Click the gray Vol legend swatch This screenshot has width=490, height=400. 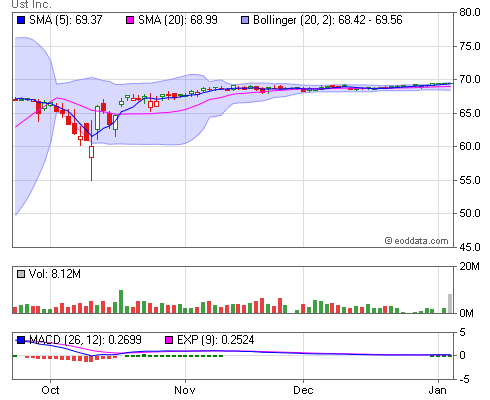(x=21, y=274)
